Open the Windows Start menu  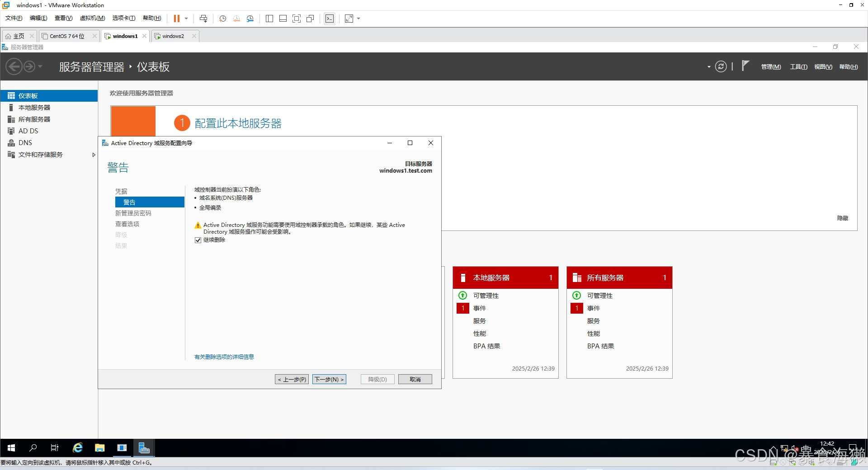[x=11, y=448]
